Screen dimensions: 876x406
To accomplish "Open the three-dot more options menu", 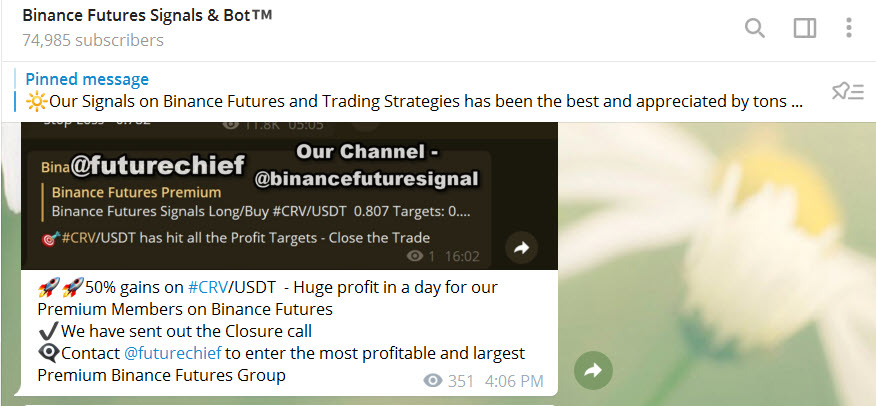I will point(849,27).
